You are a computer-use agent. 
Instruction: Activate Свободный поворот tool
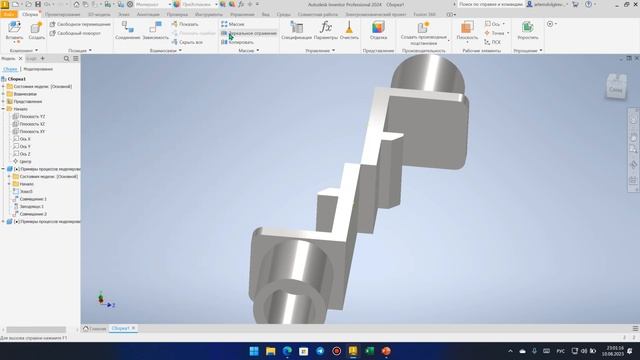coord(75,33)
